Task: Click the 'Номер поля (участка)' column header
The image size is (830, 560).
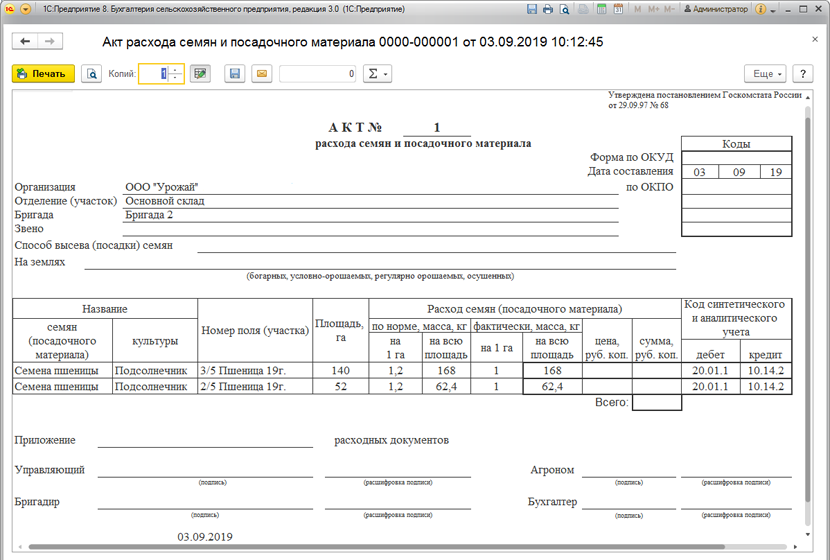Action: point(255,330)
